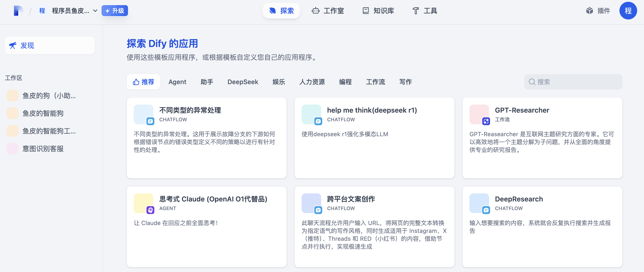Switch to the 人力资源 category tab
The image size is (644, 272).
[312, 82]
